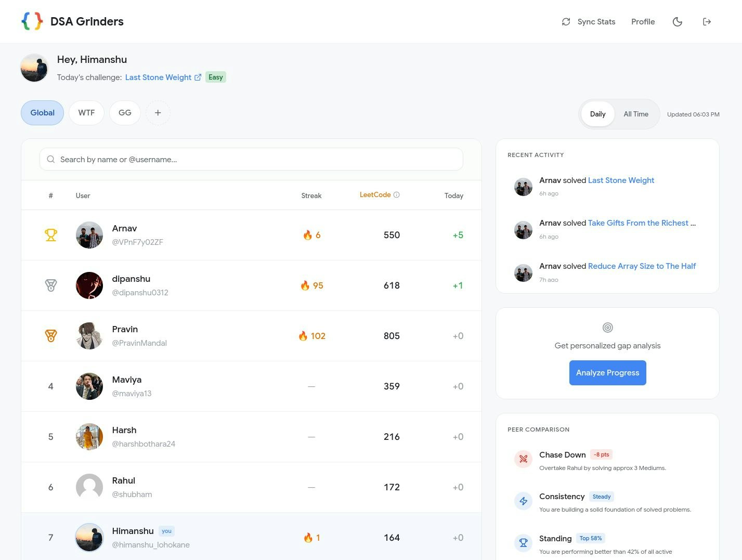742x560 pixels.
Task: Select the Daily stats toggle
Action: [x=597, y=114]
